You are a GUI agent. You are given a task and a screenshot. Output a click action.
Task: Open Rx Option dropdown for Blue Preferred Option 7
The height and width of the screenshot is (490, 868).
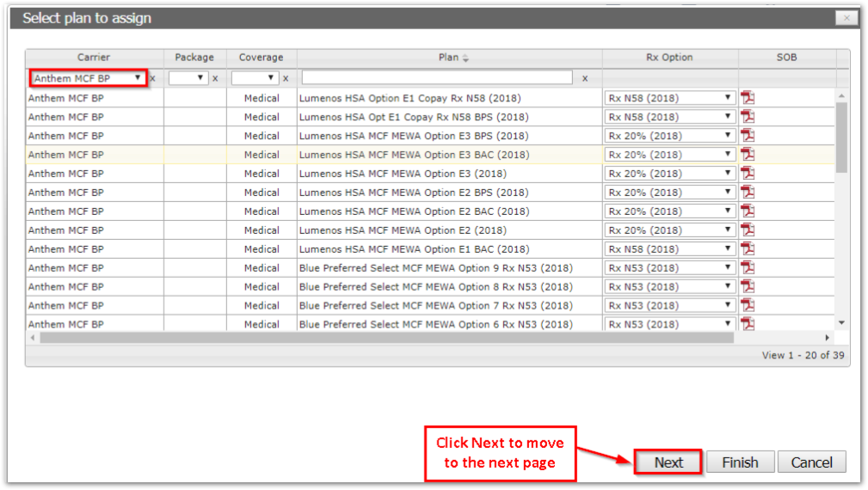pos(670,305)
